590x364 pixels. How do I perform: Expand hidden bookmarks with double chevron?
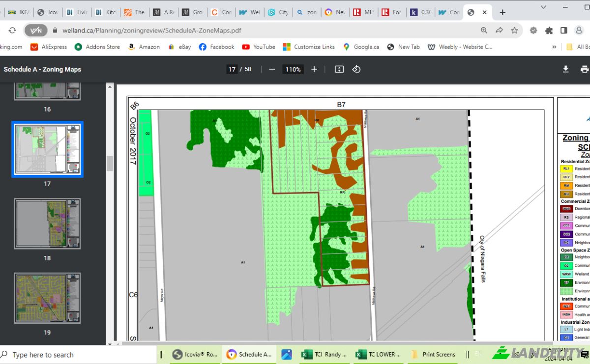pos(554,47)
